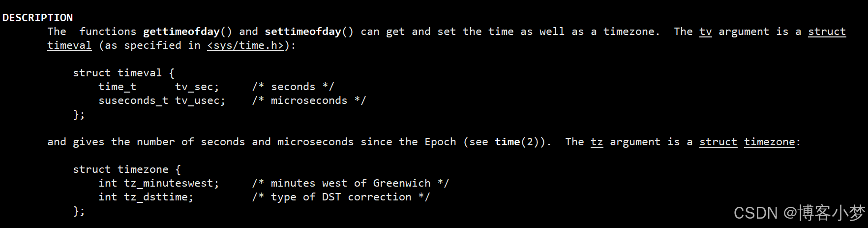Click the underlined struct before timeval
This screenshot has height=228, width=868.
827,32
